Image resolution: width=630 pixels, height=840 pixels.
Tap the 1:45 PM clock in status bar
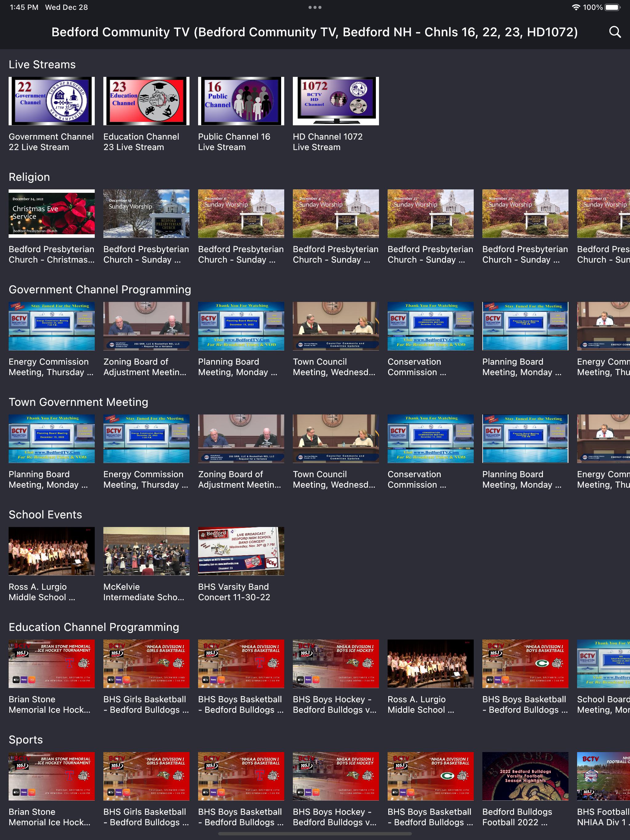pos(24,7)
